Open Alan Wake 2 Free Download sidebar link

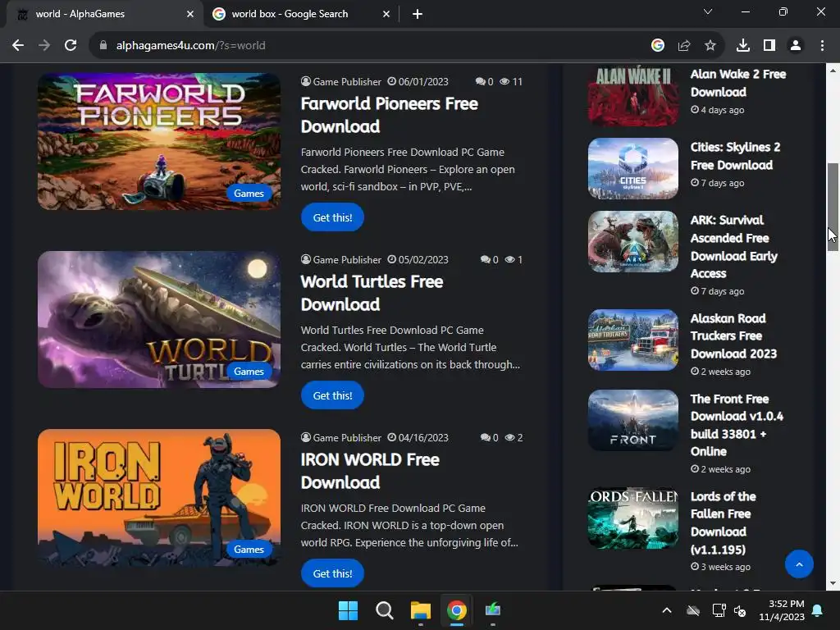(738, 83)
